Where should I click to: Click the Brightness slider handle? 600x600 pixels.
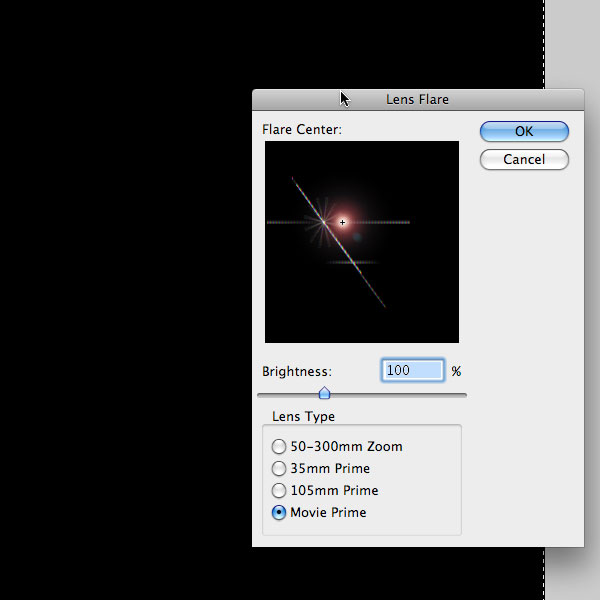point(324,393)
